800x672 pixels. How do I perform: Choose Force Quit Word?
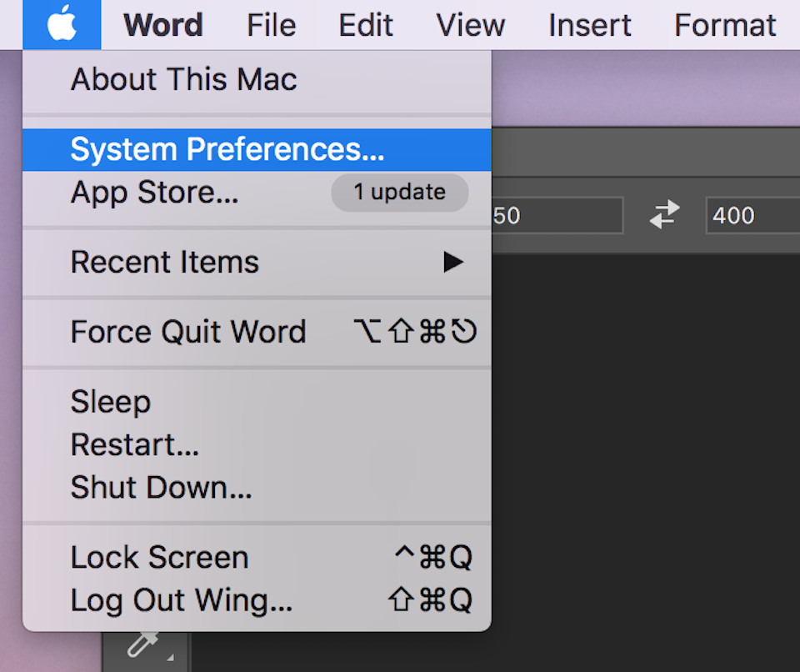(189, 331)
